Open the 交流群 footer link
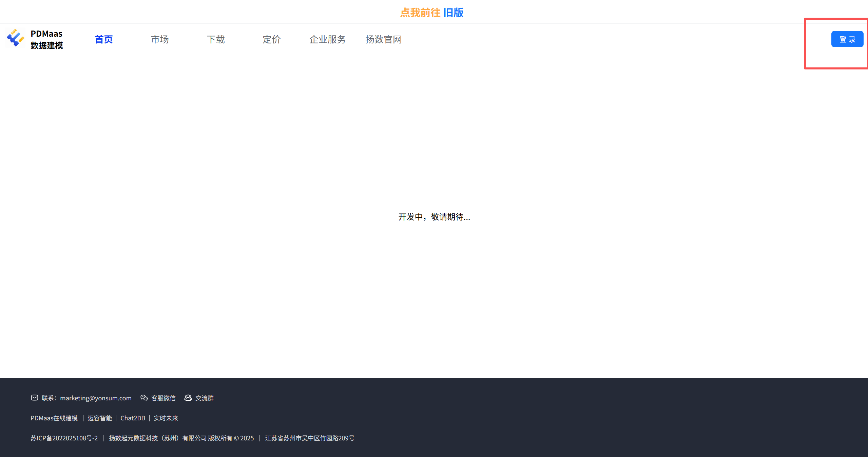 pos(205,398)
